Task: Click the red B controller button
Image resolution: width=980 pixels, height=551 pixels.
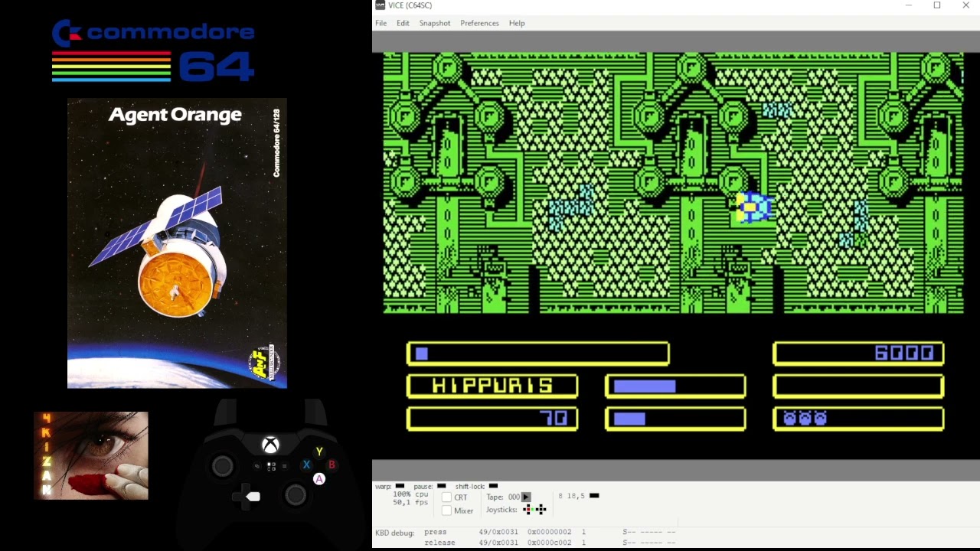Action: pos(332,465)
